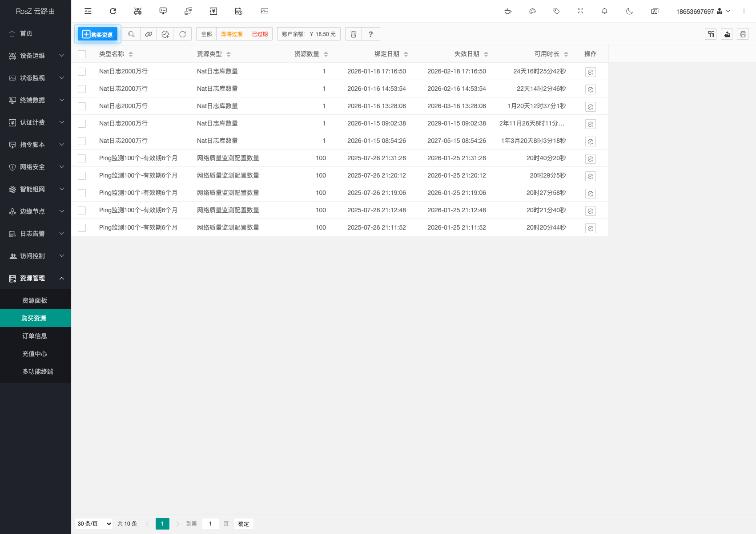Image resolution: width=756 pixels, height=534 pixels.
Task: Filter by the 即将过期 tab
Action: click(232, 34)
